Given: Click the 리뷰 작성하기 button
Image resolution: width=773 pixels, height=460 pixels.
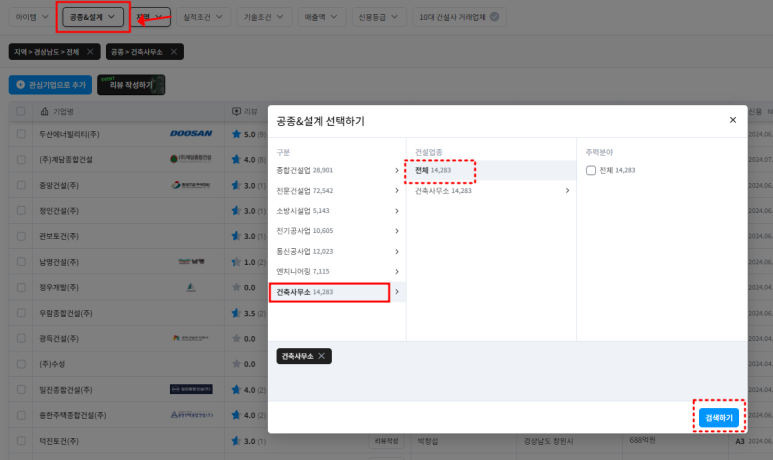Looking at the screenshot, I should 131,85.
